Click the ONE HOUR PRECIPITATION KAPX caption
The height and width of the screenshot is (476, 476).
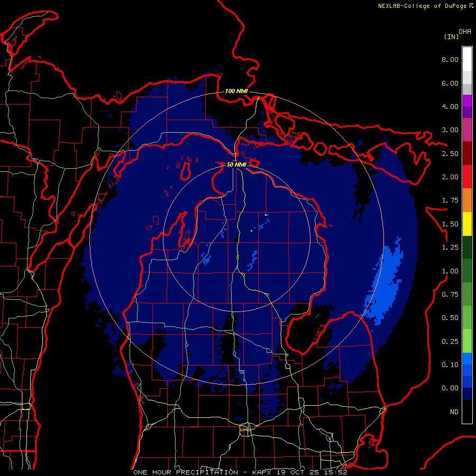click(x=240, y=472)
